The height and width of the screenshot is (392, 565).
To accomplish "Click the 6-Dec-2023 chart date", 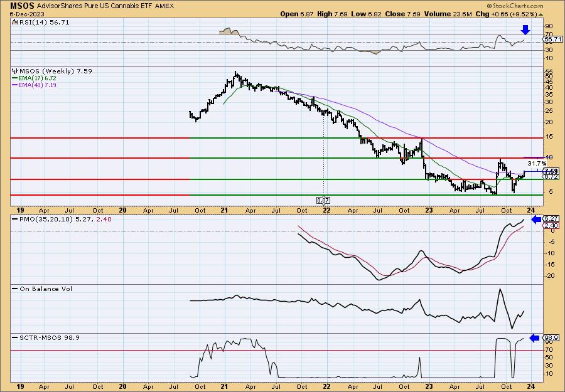I will [28, 14].
